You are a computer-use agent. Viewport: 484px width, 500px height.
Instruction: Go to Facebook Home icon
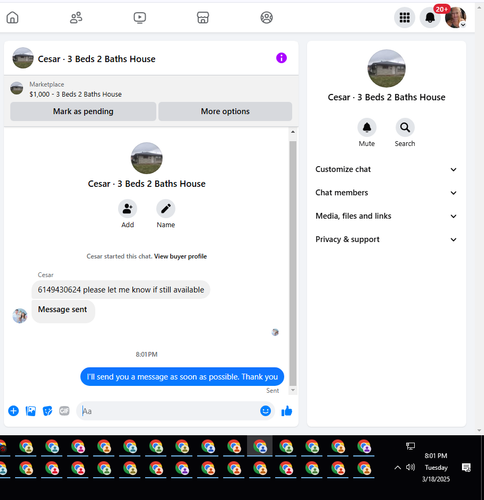(x=13, y=17)
